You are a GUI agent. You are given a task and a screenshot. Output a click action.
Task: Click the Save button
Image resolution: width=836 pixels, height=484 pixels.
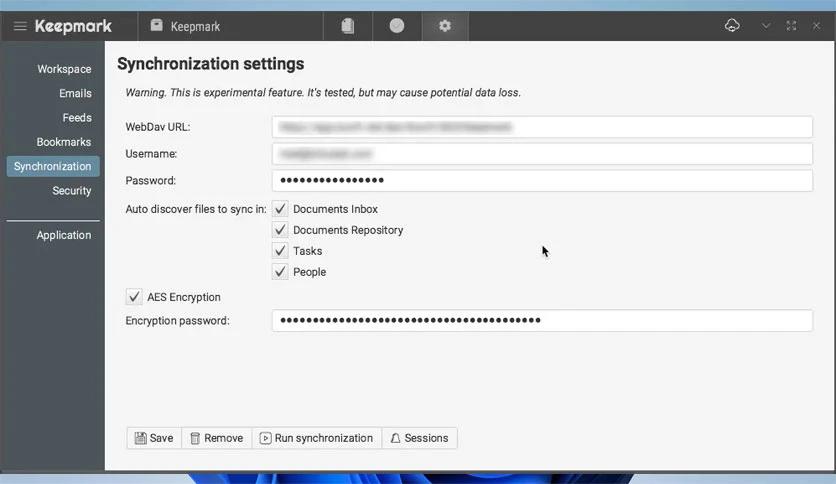point(154,438)
